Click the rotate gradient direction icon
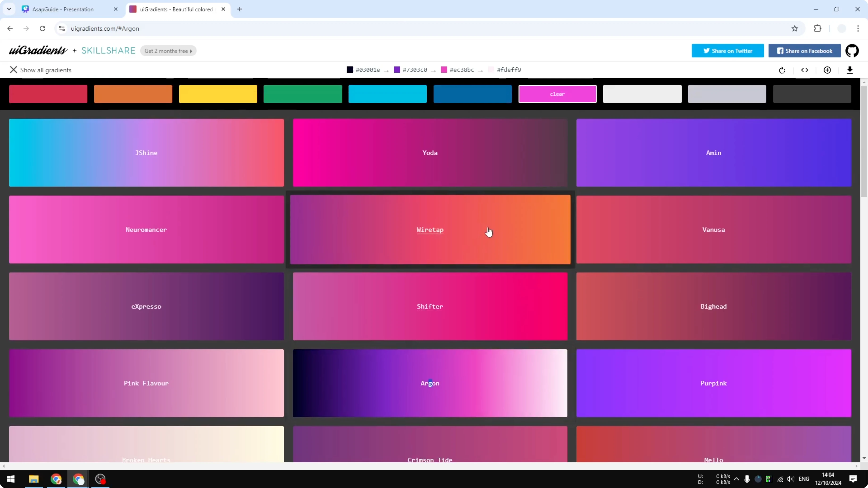The width and height of the screenshot is (868, 488). click(782, 70)
